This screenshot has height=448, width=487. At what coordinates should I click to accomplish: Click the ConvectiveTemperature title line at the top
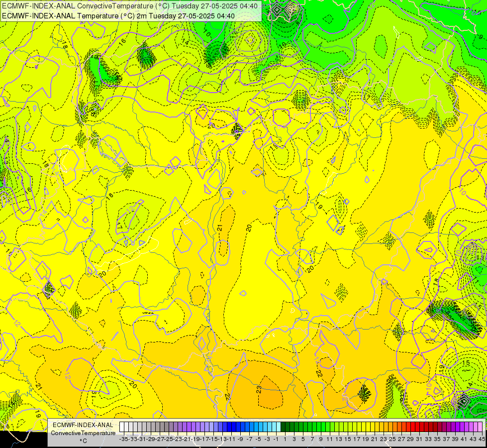pyautogui.click(x=130, y=5)
